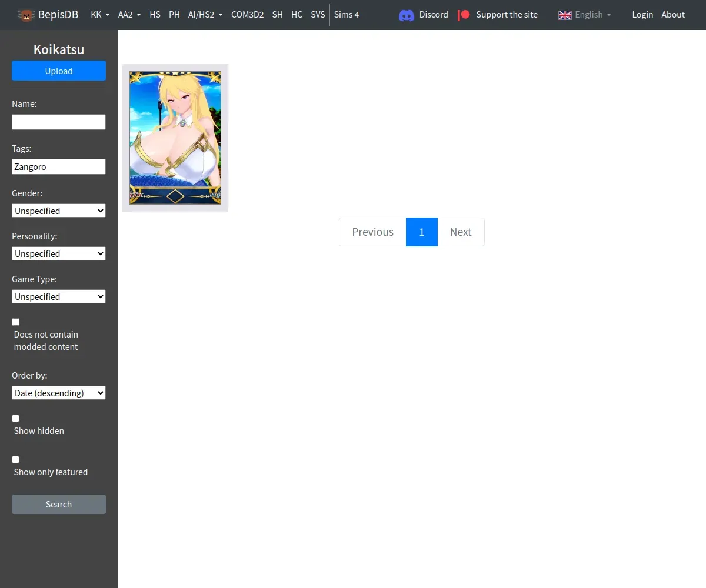Click the blue Upload button
Viewport: 706px width, 588px height.
click(59, 71)
